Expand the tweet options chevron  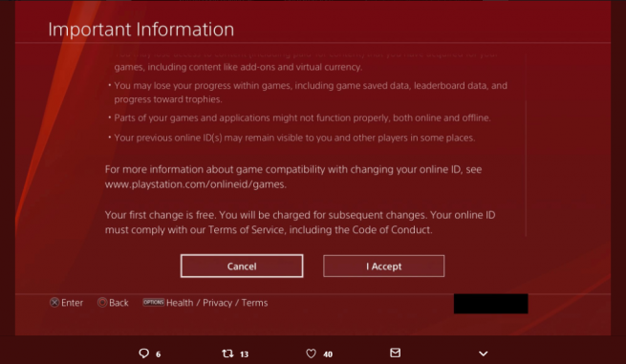click(483, 353)
